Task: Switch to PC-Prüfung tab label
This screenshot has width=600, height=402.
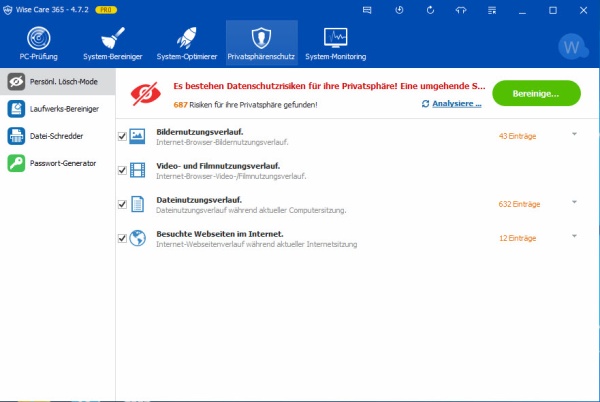Action: click(x=39, y=57)
